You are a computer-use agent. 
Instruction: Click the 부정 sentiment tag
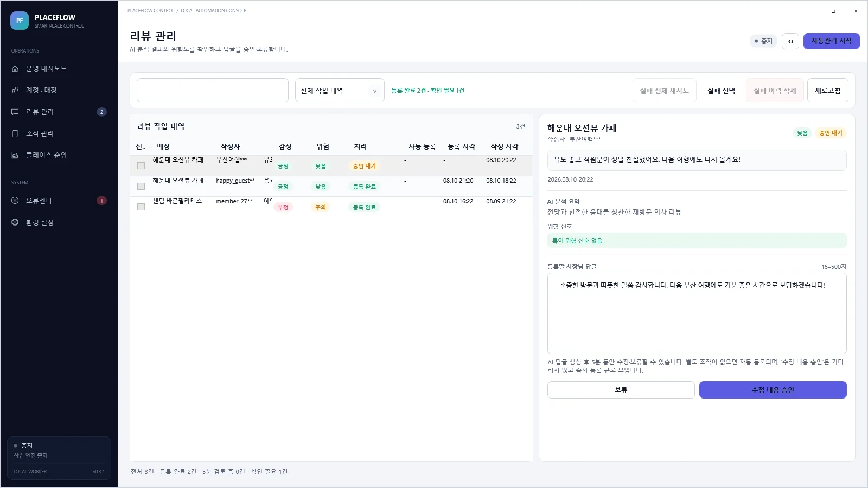click(283, 207)
